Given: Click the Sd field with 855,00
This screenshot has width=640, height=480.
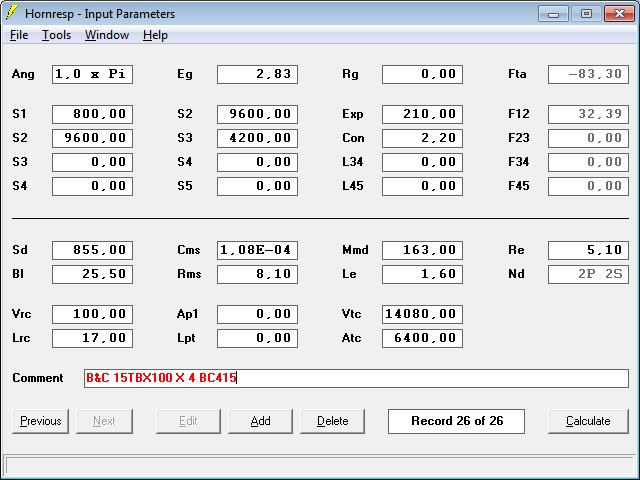Looking at the screenshot, I should (x=92, y=250).
